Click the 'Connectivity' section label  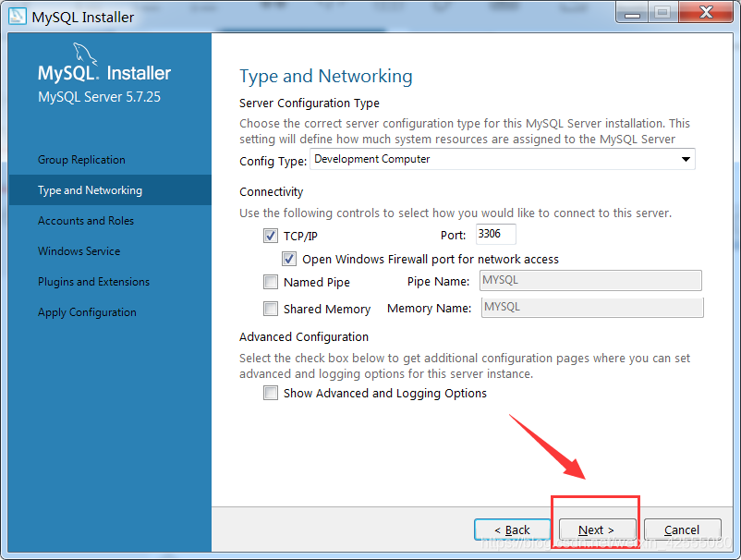coord(272,192)
